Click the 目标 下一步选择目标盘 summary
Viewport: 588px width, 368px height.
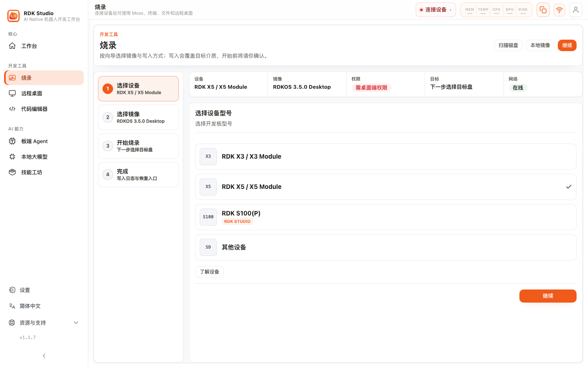pyautogui.click(x=464, y=84)
